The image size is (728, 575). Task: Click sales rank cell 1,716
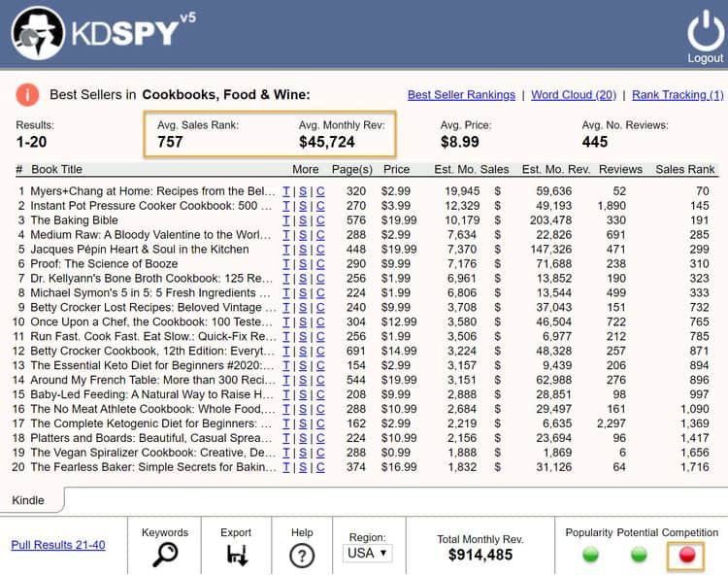pos(695,467)
